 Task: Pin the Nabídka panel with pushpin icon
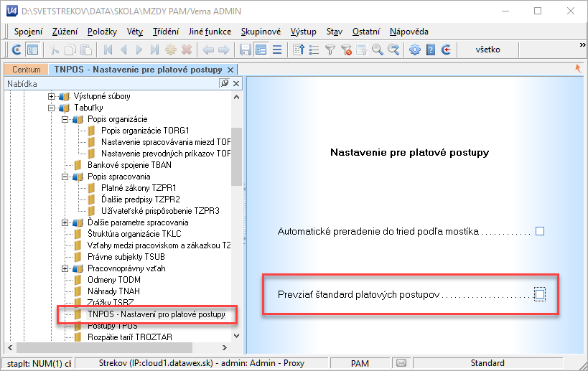(x=225, y=84)
